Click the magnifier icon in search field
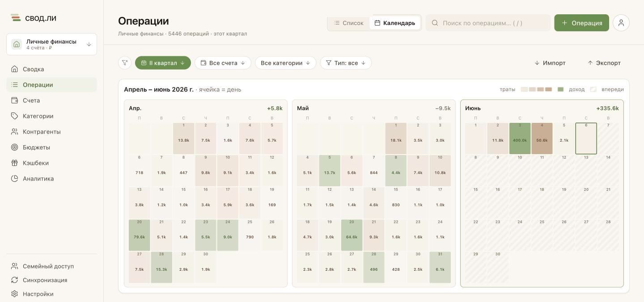Image resolution: width=644 pixels, height=302 pixels. [x=435, y=23]
